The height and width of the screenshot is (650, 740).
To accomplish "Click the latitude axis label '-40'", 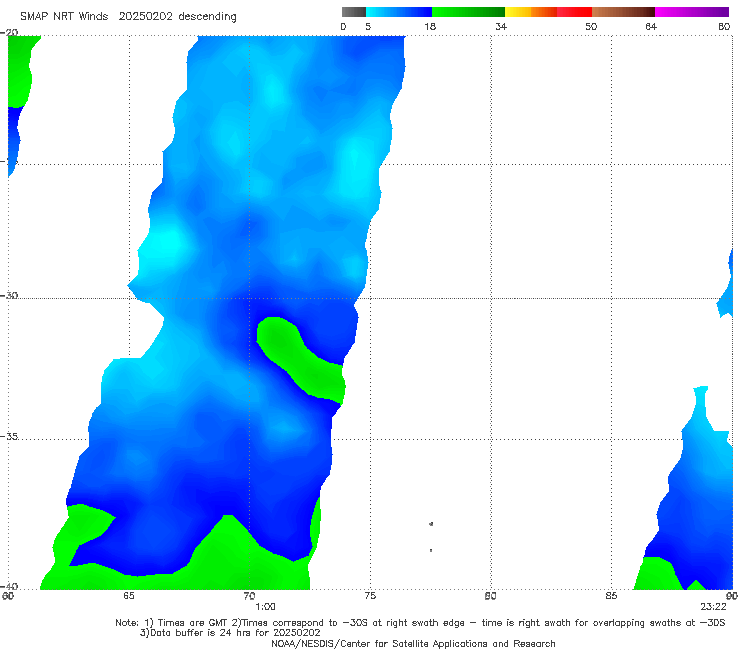I will point(9,586).
